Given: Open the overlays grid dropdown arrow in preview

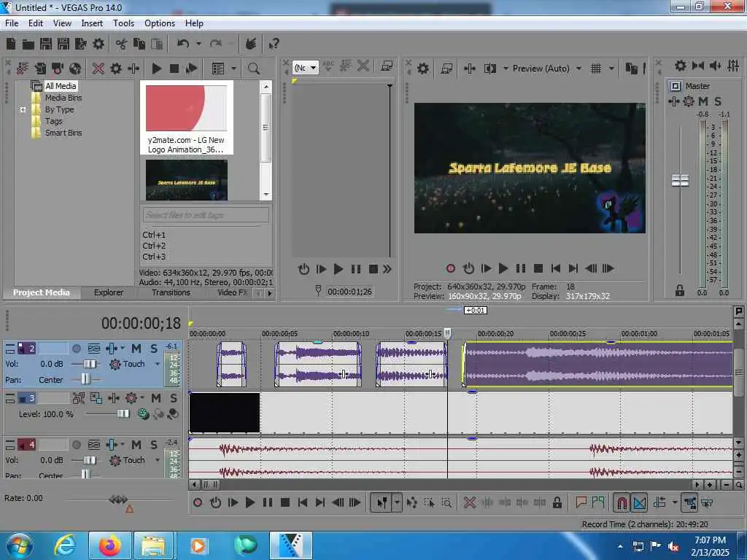Looking at the screenshot, I should 611,69.
